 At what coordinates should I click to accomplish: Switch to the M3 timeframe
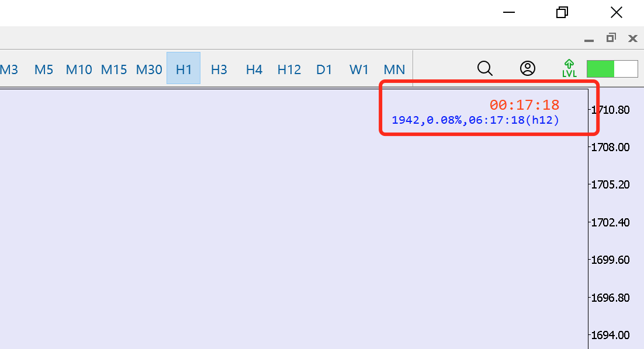pos(9,69)
